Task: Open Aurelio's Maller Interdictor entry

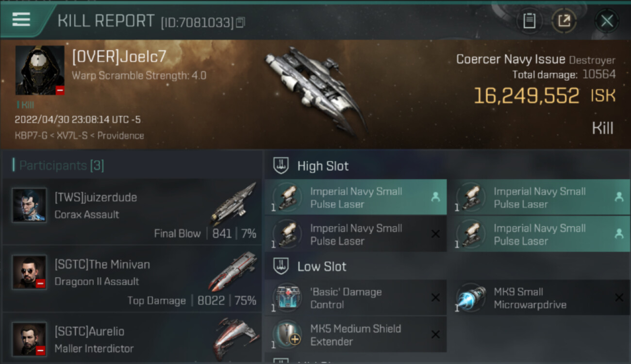Action: [x=132, y=338]
